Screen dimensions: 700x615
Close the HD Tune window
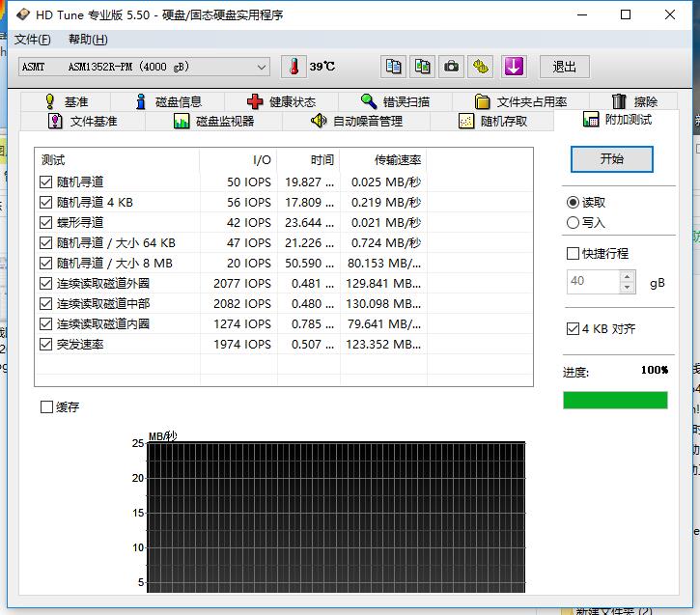(x=670, y=14)
